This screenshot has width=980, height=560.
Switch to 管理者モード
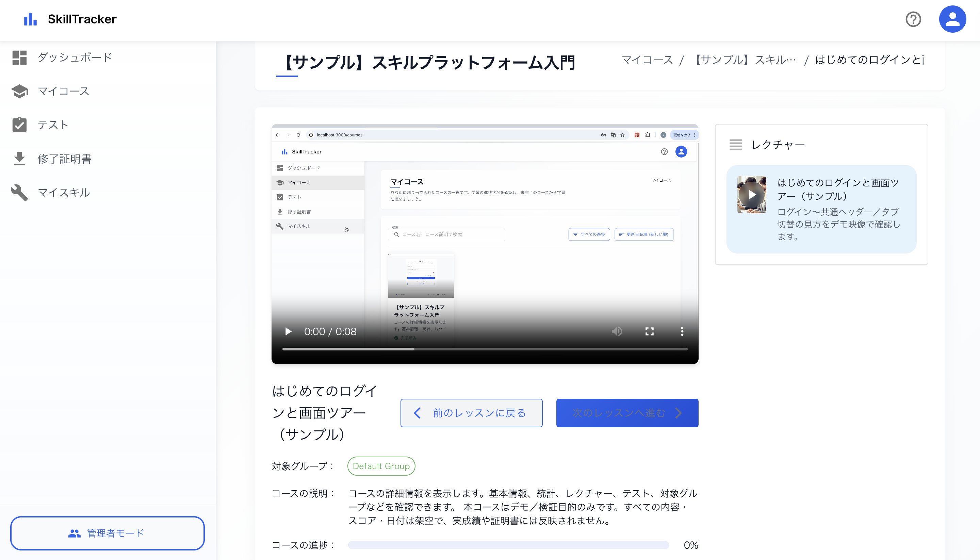[x=107, y=533]
